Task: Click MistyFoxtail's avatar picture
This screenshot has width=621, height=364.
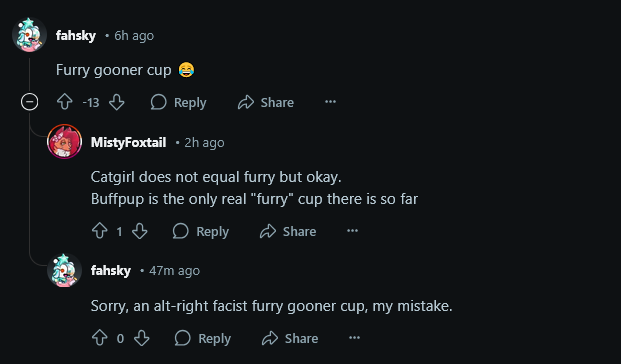Action: pyautogui.click(x=64, y=142)
